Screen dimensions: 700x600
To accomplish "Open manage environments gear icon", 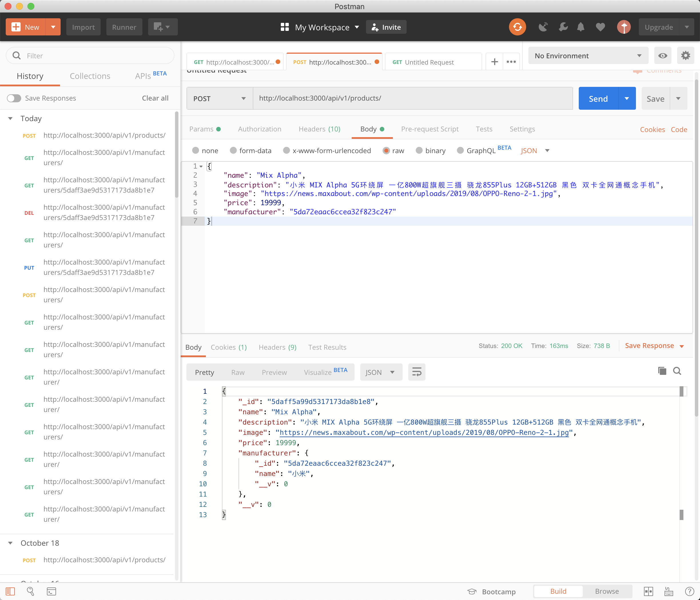I will (x=685, y=56).
